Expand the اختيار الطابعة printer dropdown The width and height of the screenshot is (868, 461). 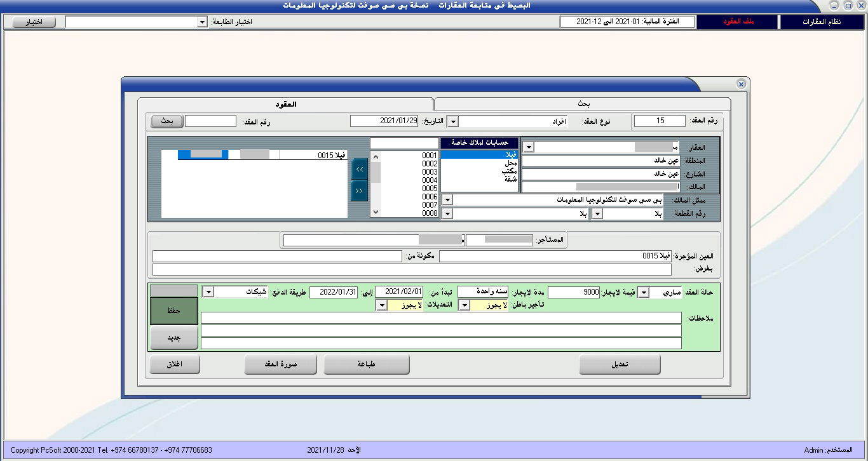(x=202, y=22)
